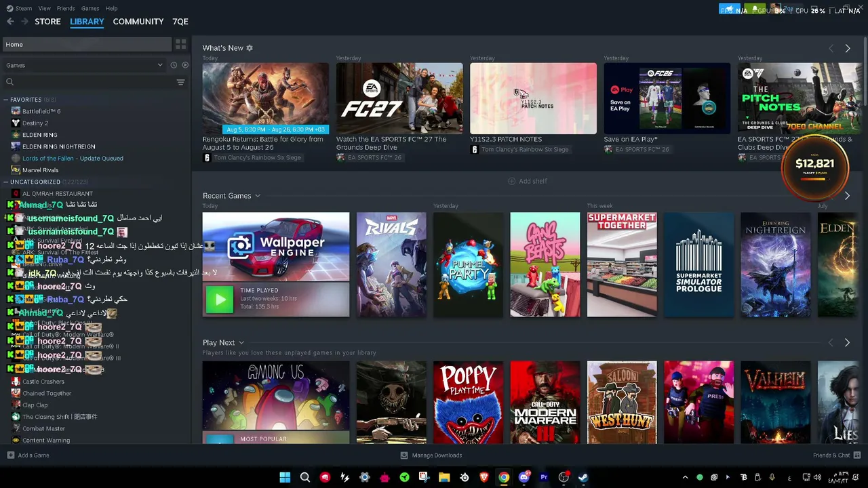Open Brave browser from the taskbar
The height and width of the screenshot is (488, 868).
coord(484,477)
